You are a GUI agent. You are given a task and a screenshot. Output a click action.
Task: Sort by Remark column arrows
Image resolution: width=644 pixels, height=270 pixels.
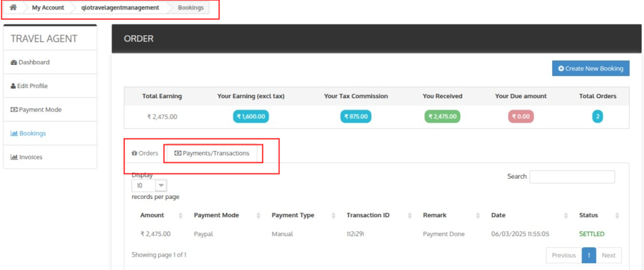click(478, 215)
